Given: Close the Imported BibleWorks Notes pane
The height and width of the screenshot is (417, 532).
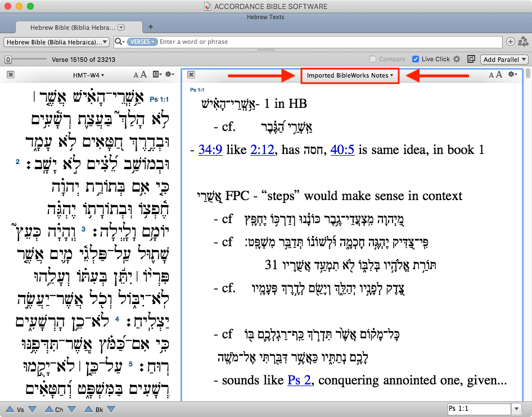Looking at the screenshot, I should (x=191, y=75).
